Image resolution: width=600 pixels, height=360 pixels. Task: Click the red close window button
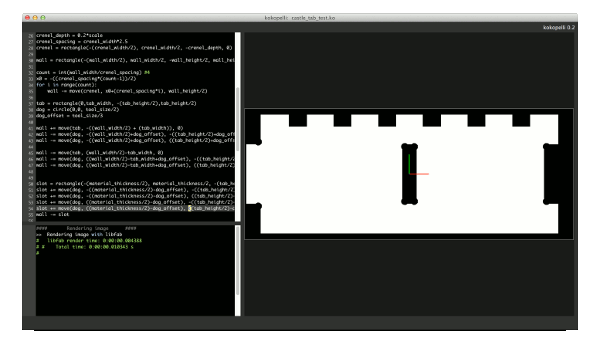[x=28, y=18]
